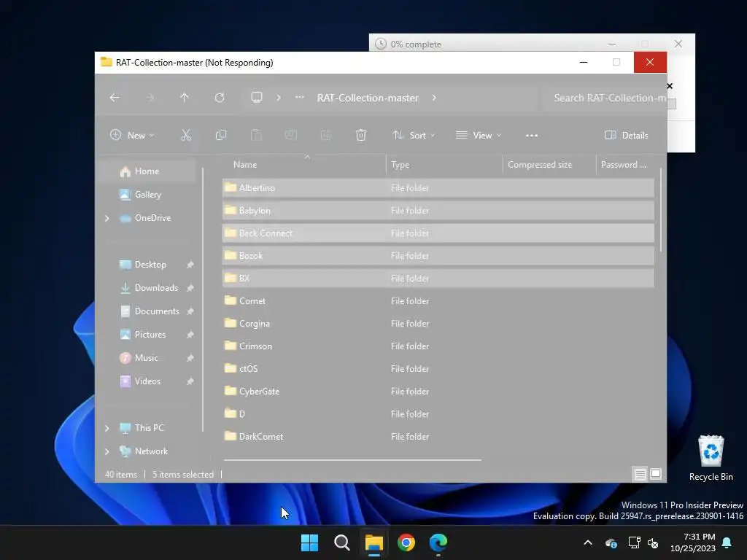
Task: Click the This PC monitor icon in address bar
Action: 257,98
